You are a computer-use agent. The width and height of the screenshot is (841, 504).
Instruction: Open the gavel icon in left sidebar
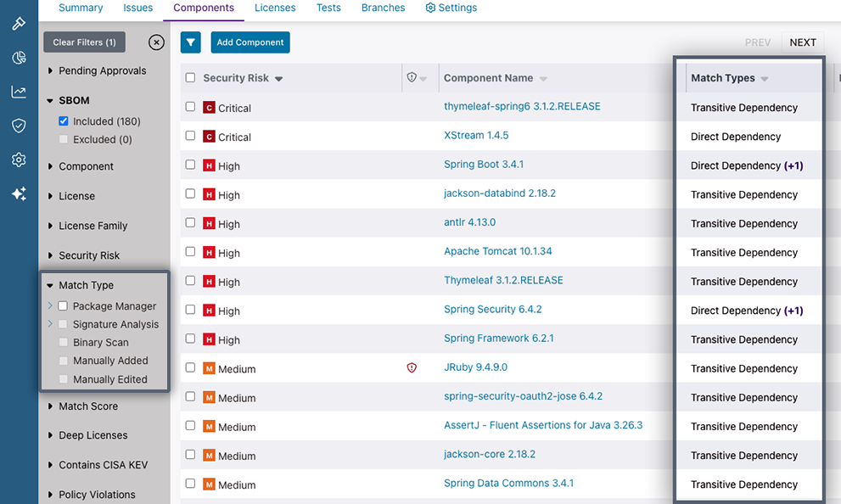pyautogui.click(x=19, y=24)
